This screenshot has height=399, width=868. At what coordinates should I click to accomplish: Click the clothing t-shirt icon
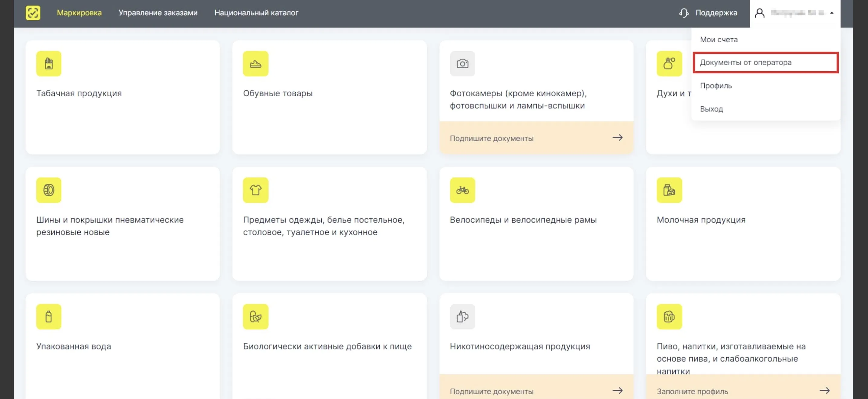256,190
